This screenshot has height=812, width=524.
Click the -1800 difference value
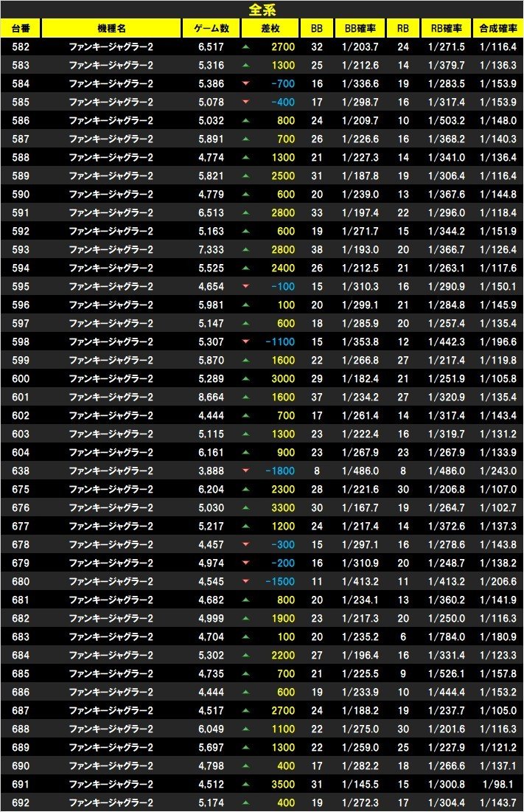pyautogui.click(x=280, y=471)
